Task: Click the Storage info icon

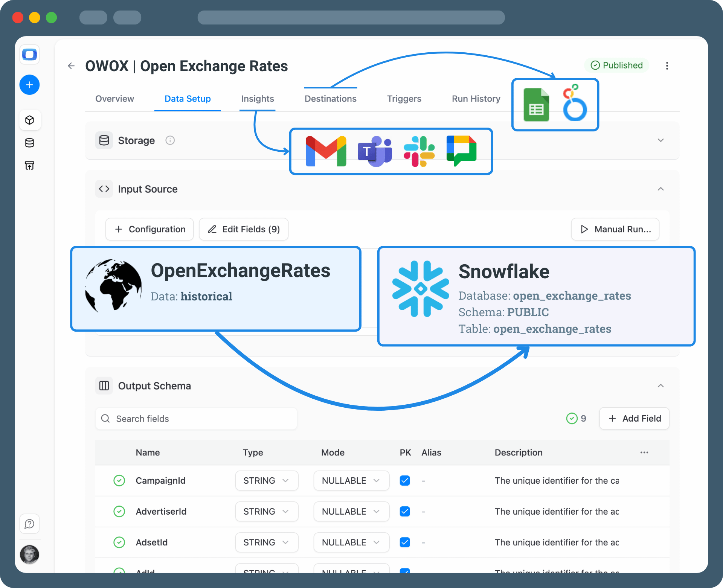Action: [x=170, y=140]
